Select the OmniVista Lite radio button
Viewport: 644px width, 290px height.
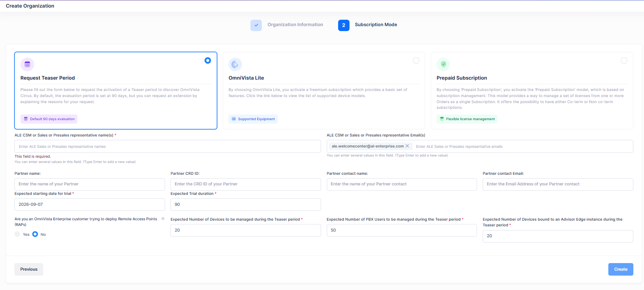pos(416,61)
